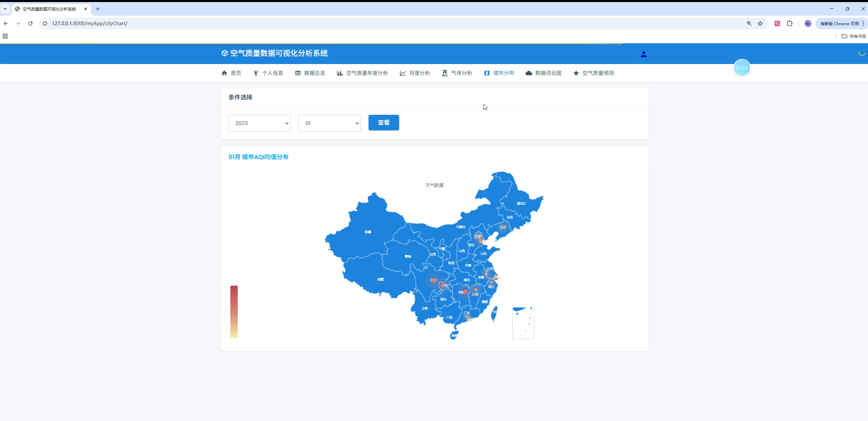Go to 首页 menu item
The height and width of the screenshot is (421, 868).
[231, 73]
